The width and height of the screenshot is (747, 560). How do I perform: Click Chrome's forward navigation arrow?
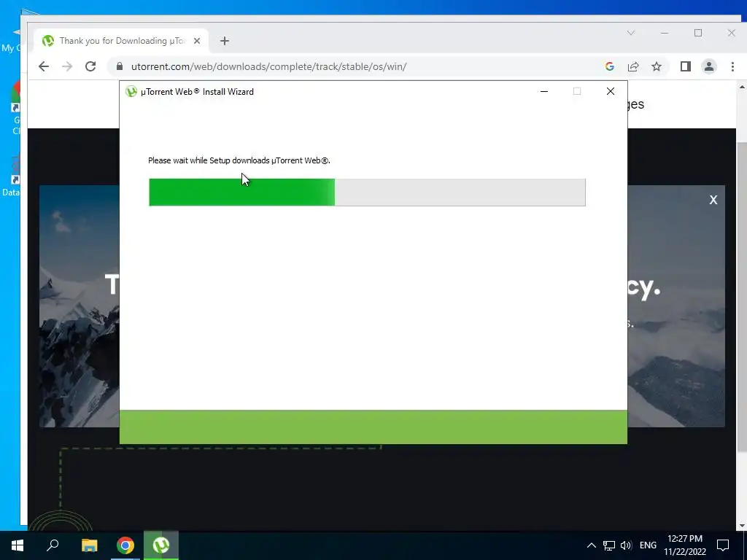[x=67, y=66]
